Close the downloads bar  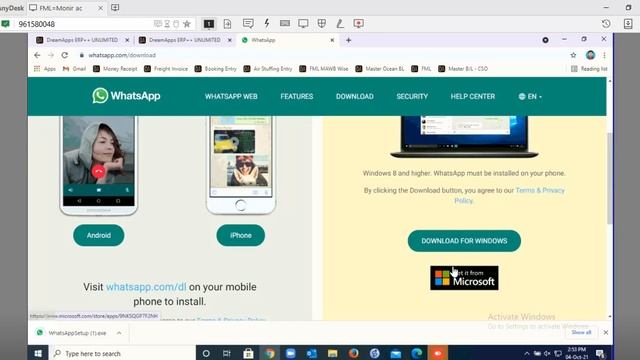(x=606, y=333)
